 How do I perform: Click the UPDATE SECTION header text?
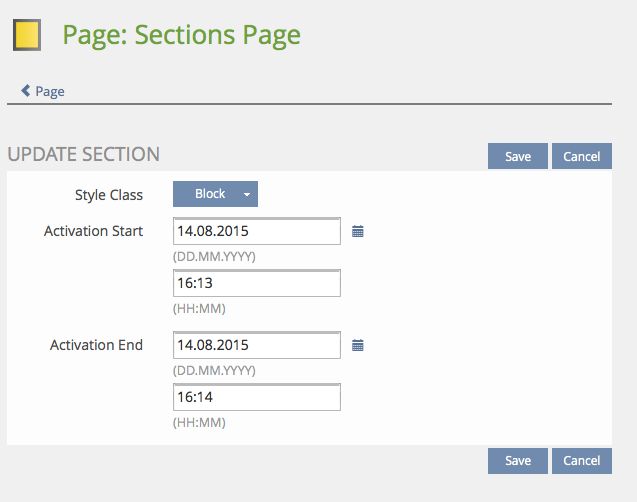83,155
